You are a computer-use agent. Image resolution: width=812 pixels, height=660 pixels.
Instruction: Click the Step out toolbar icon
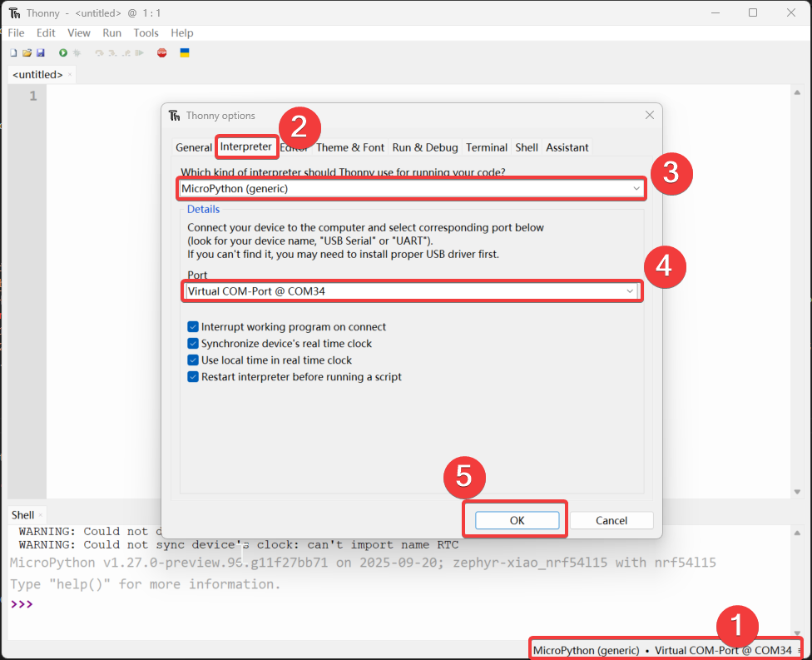(x=126, y=52)
